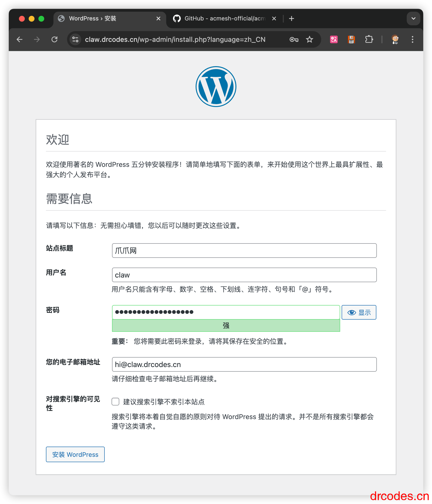Check 建议搜索引擎不索引本站点 checkbox
This screenshot has width=432, height=504.
(115, 402)
